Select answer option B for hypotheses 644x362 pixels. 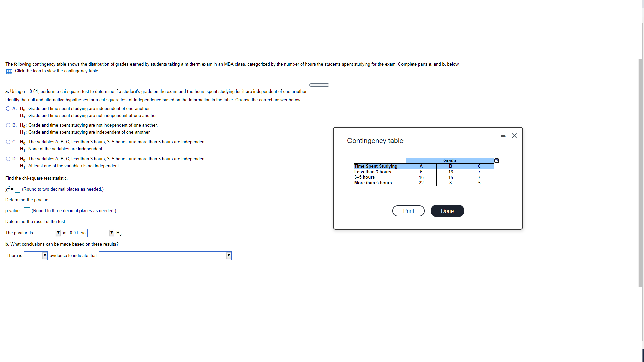8,125
